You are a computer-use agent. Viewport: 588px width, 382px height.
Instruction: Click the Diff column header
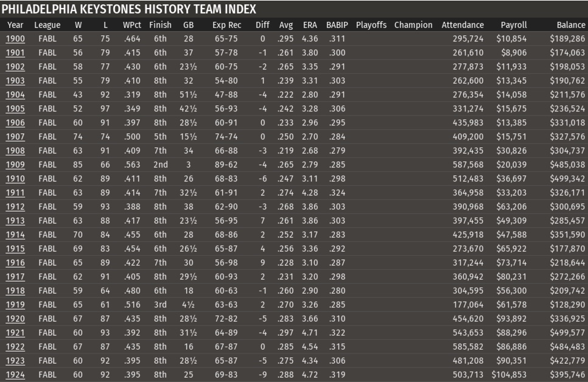262,25
